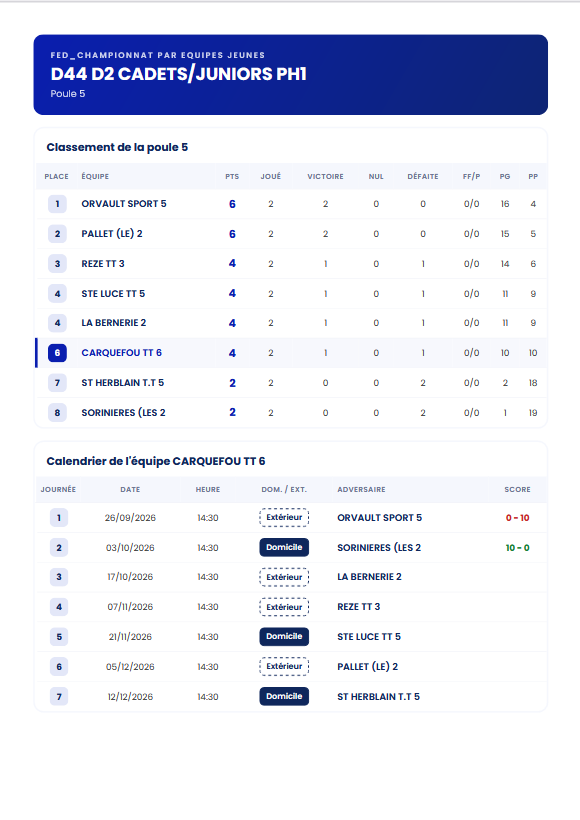Select REZE TT 3 in the ranking table
580x820 pixels.
point(103,264)
